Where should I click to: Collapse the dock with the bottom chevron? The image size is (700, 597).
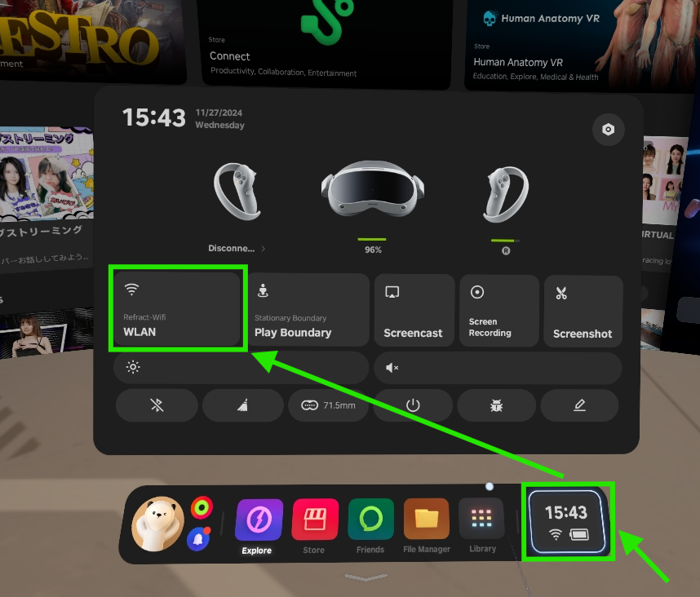tap(366, 578)
